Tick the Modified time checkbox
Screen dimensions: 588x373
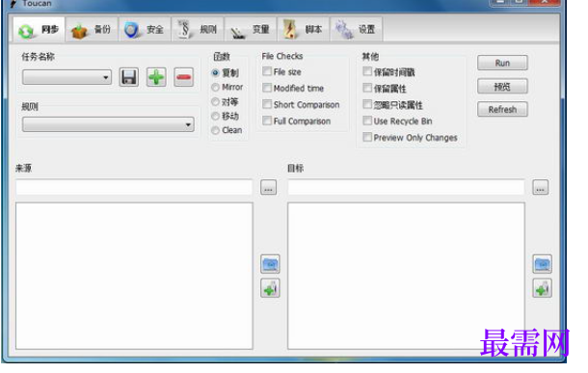tap(267, 88)
